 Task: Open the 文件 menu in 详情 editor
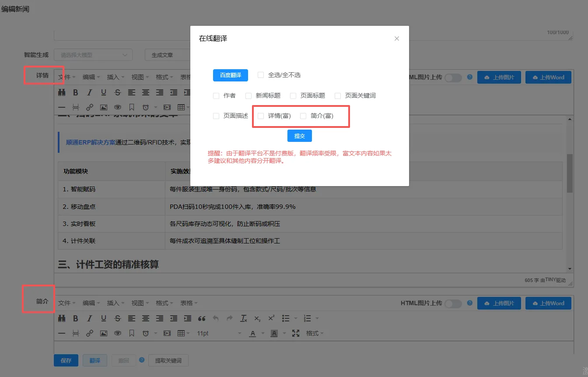[x=66, y=77]
